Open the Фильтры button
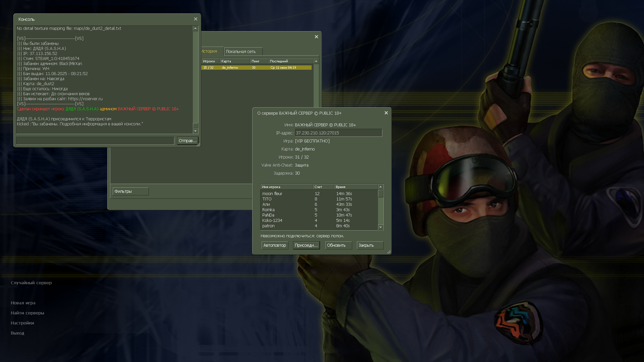The height and width of the screenshot is (362, 644). point(131,191)
